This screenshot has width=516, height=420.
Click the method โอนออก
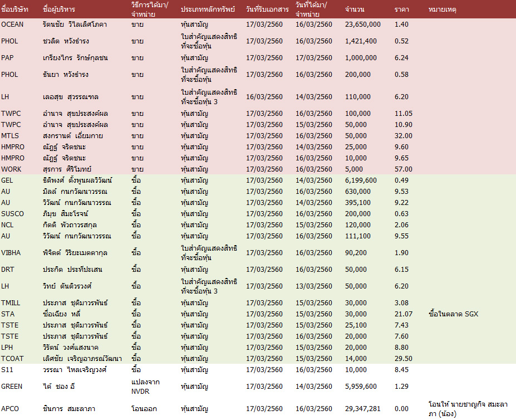pos(144,409)
